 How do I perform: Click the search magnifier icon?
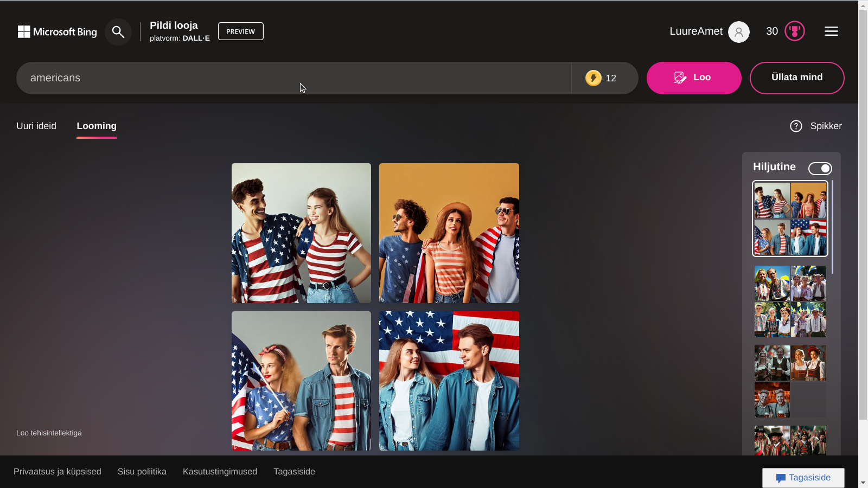click(x=118, y=32)
